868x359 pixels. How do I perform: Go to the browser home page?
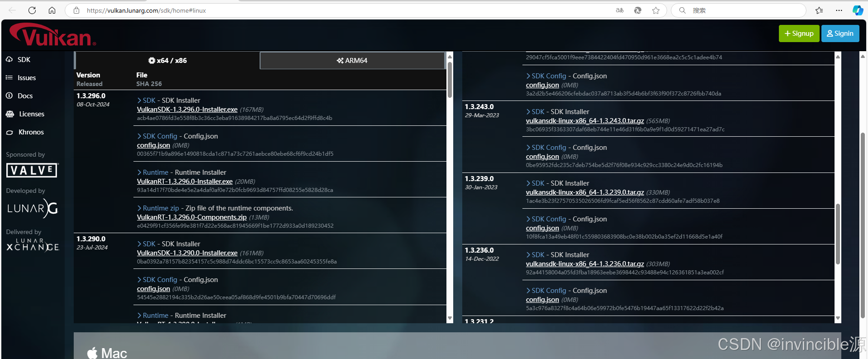pos(52,10)
